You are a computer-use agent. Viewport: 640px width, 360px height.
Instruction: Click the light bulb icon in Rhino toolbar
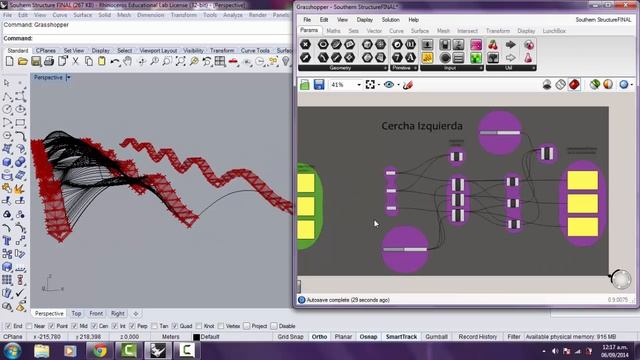pos(286,62)
